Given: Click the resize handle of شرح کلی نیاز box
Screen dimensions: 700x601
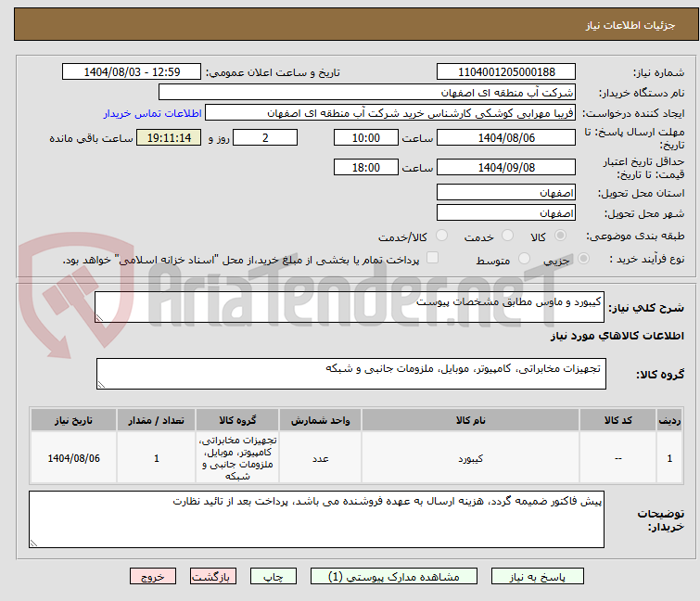Looking at the screenshot, I should click(99, 318).
